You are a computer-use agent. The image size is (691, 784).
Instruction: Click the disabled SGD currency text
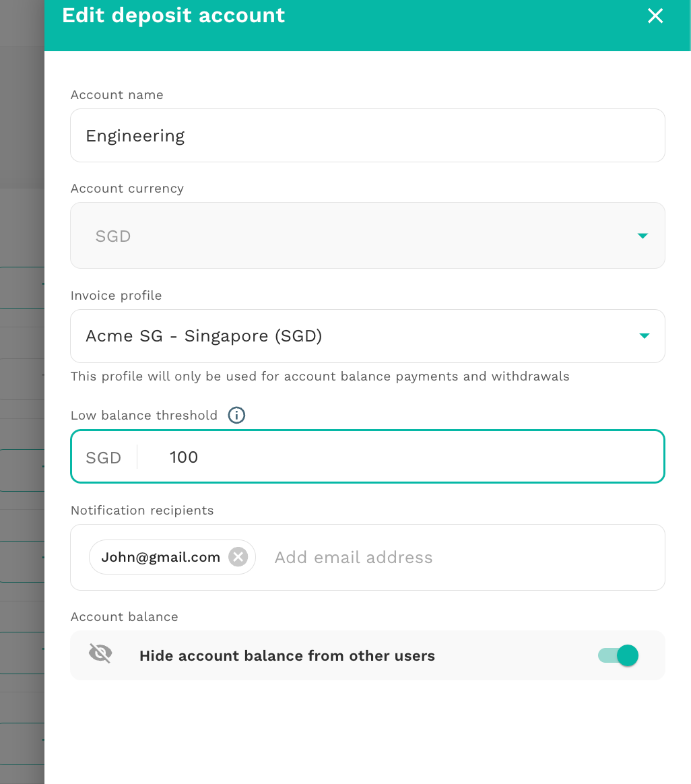coord(113,236)
